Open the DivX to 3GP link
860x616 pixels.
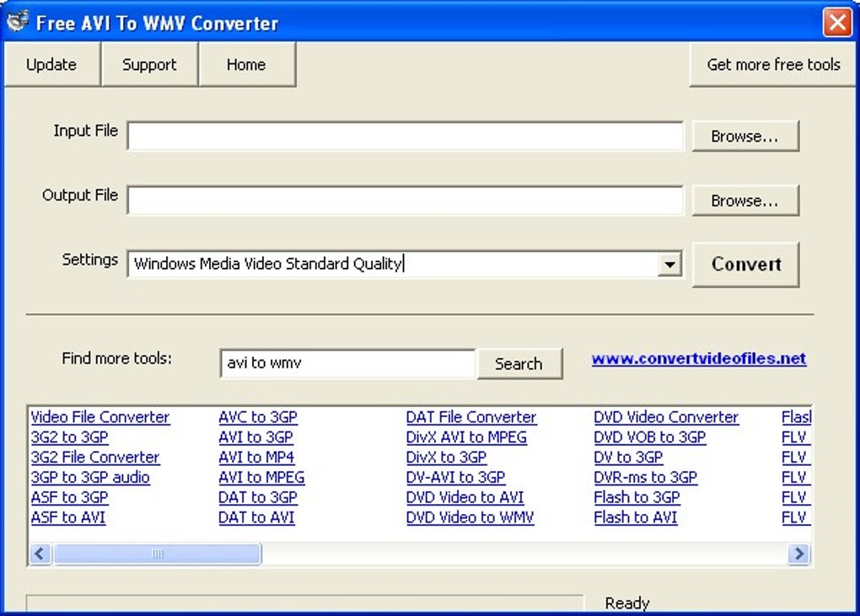[x=447, y=457]
